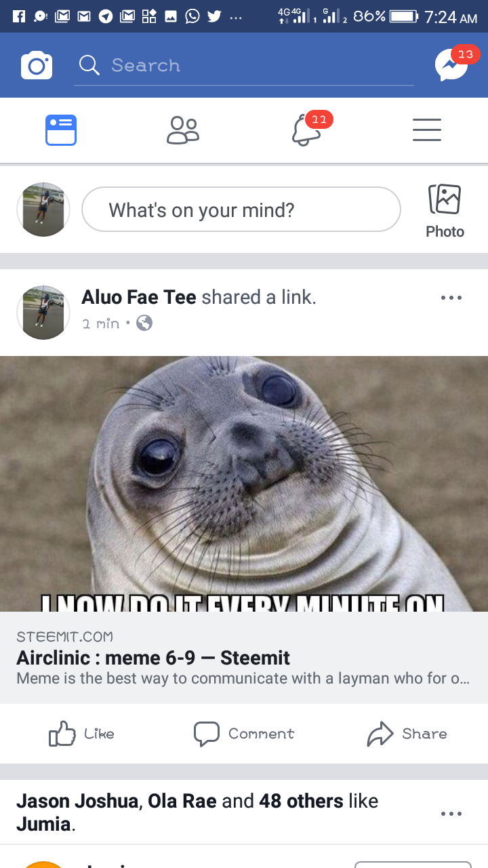Screen dimensions: 488x868
Task: Open the camera icon in header
Action: pos(37,66)
